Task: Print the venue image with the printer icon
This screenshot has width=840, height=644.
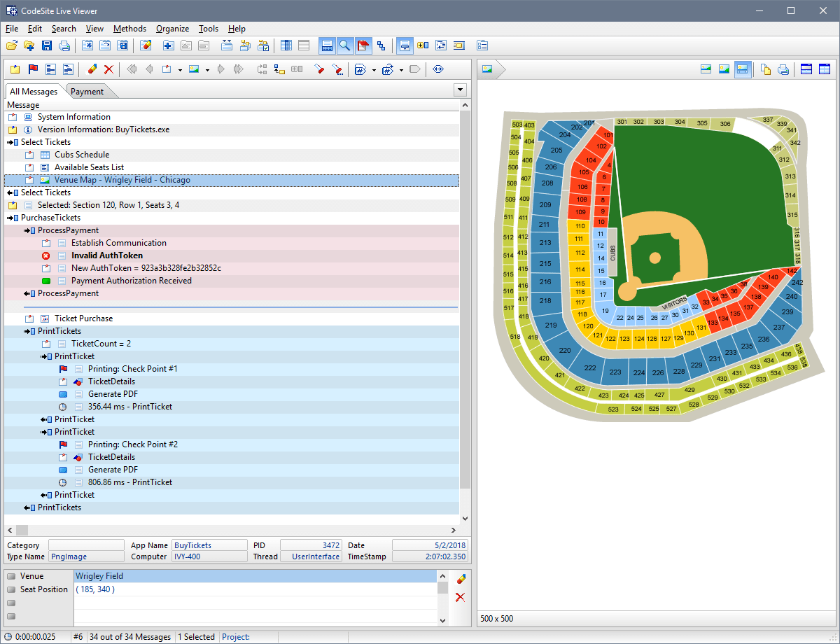Action: [784, 69]
